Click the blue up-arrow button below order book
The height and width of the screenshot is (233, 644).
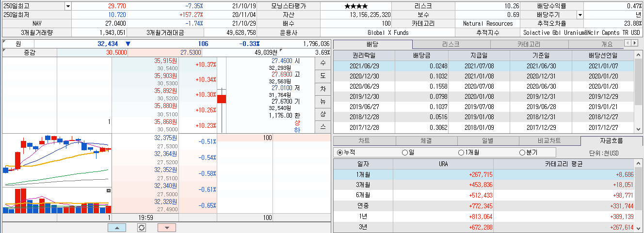tap(116, 228)
